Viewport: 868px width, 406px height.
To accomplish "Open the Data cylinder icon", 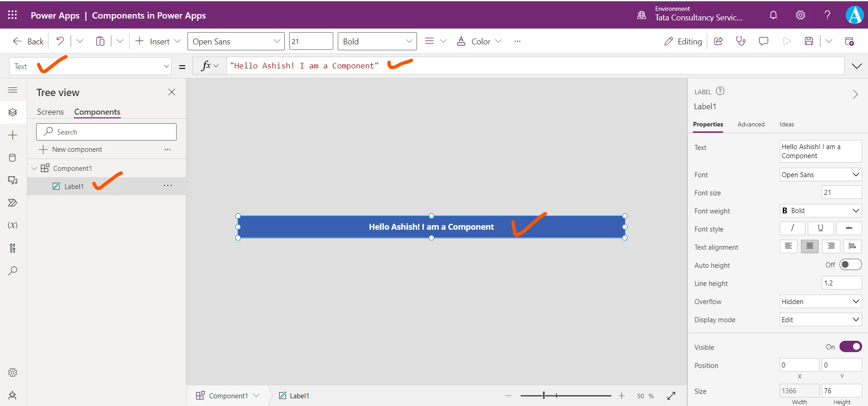I will click(13, 158).
